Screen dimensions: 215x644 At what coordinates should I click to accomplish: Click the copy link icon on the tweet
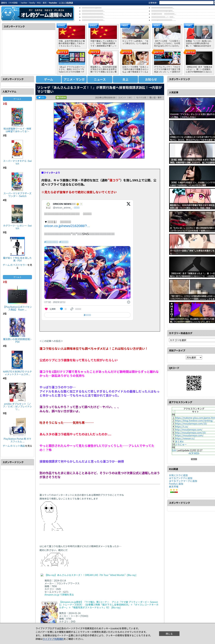[72, 309]
